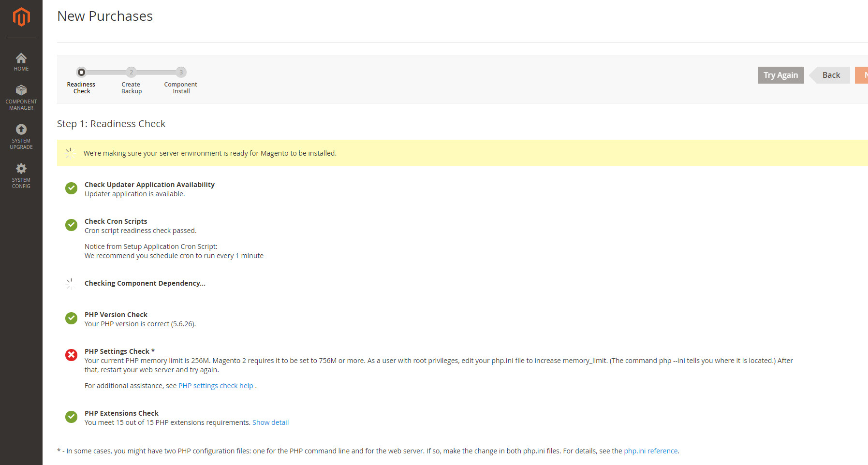Expand PHP extensions with Show detail

[270, 422]
